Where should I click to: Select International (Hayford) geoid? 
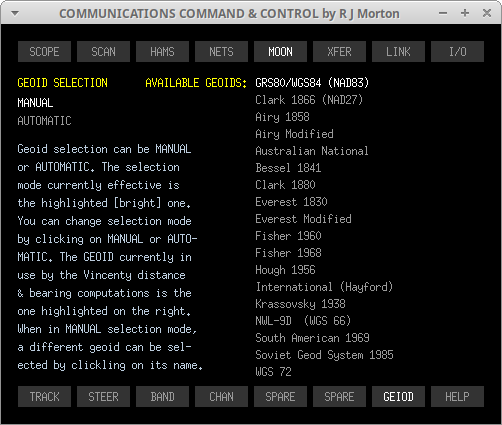324,287
